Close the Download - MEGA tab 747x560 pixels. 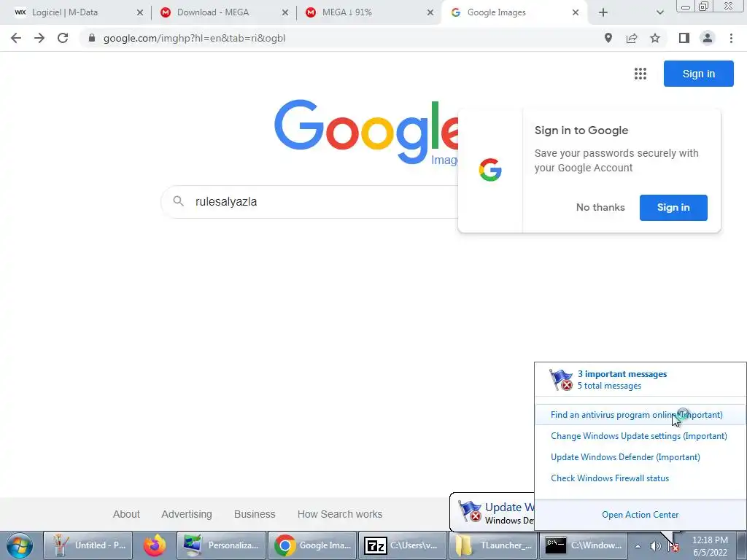tap(285, 13)
